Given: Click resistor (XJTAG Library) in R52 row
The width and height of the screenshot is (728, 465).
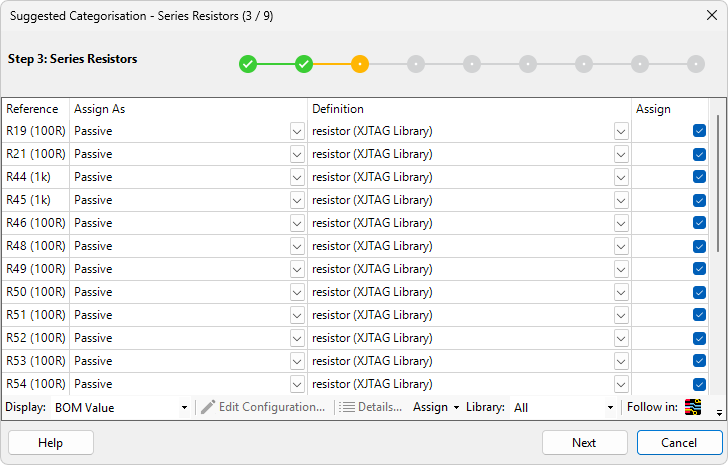Looking at the screenshot, I should pos(372,338).
